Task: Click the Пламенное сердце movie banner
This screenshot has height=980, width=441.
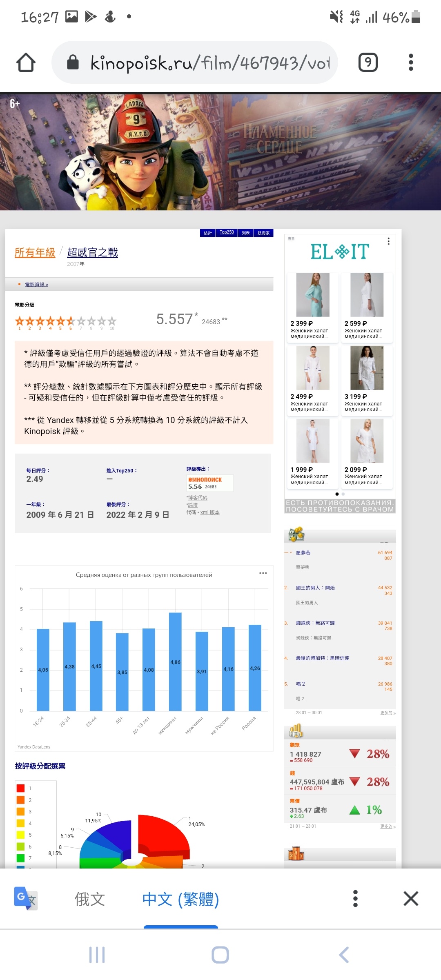Action: [220, 152]
